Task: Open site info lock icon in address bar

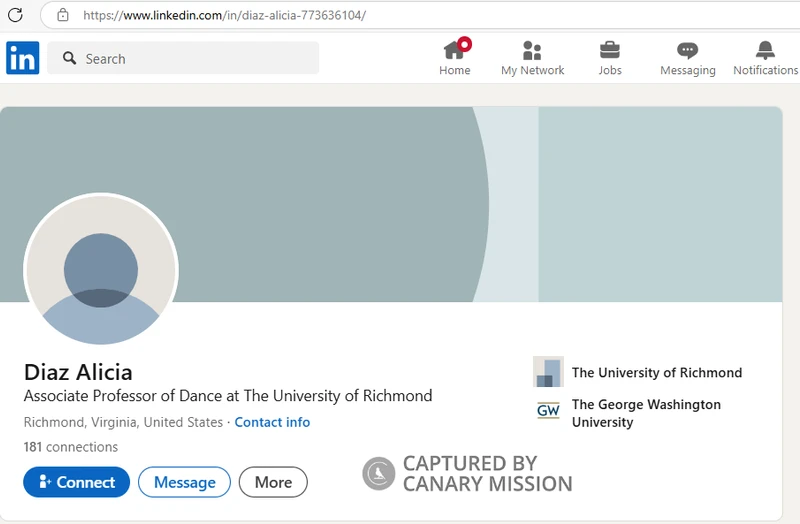Action: 63,15
